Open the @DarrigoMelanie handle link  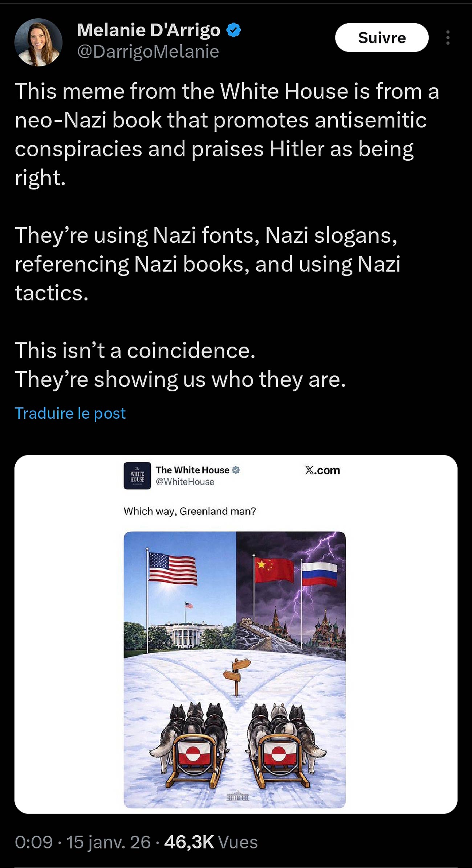(148, 52)
